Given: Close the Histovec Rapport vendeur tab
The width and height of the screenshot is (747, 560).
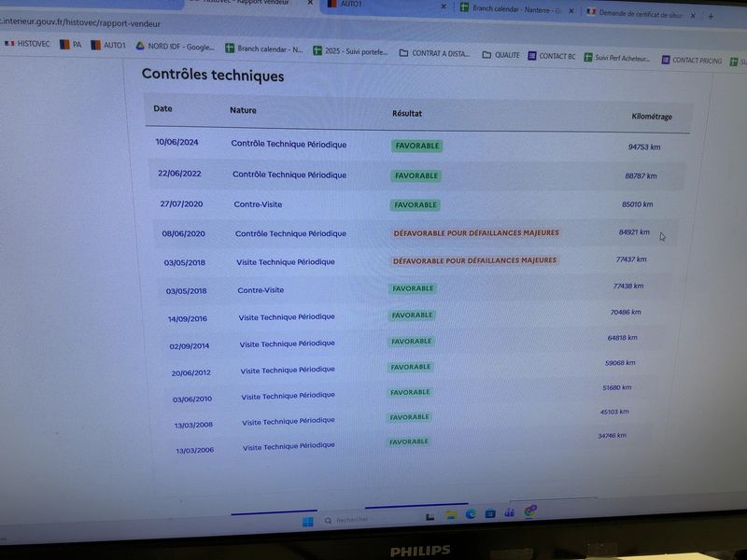Looking at the screenshot, I should pyautogui.click(x=310, y=3).
